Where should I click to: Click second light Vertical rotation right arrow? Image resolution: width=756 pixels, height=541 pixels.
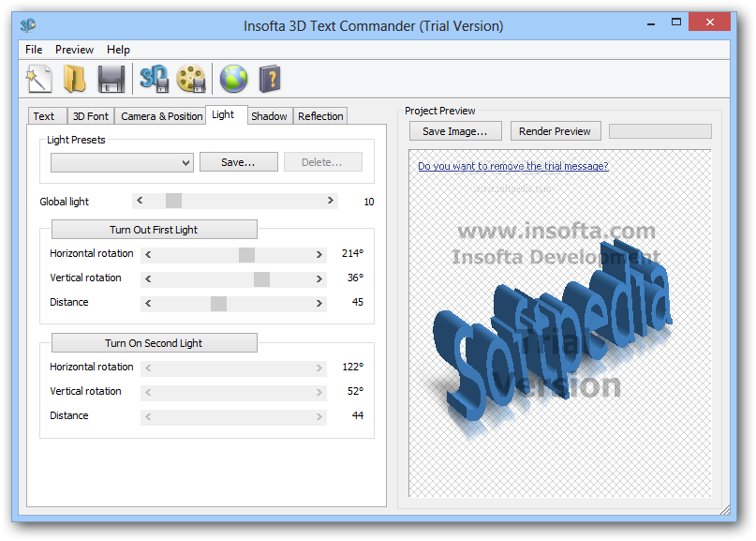319,393
